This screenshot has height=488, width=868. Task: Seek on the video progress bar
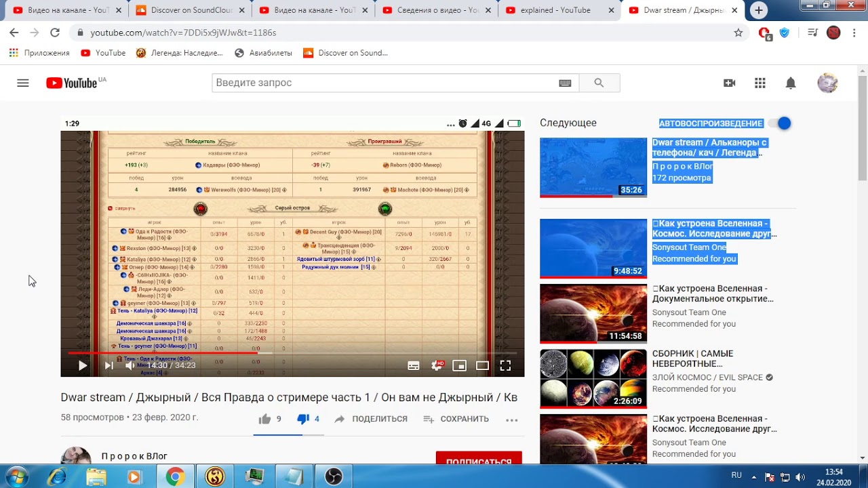click(x=292, y=353)
